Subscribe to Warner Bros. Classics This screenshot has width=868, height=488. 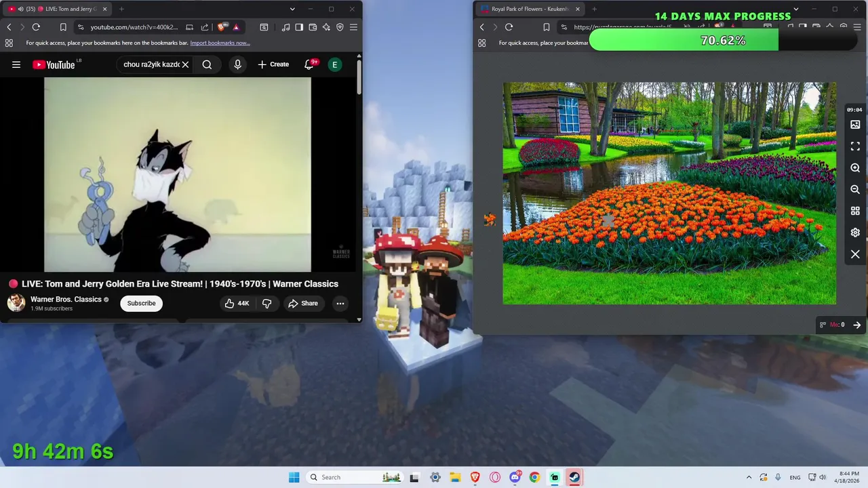tap(141, 303)
